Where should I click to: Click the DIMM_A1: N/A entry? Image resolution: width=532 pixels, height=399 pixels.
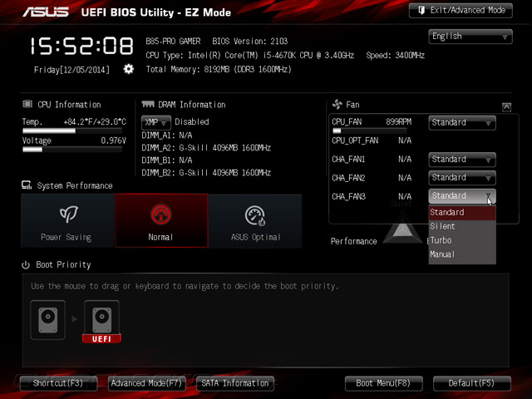point(167,135)
